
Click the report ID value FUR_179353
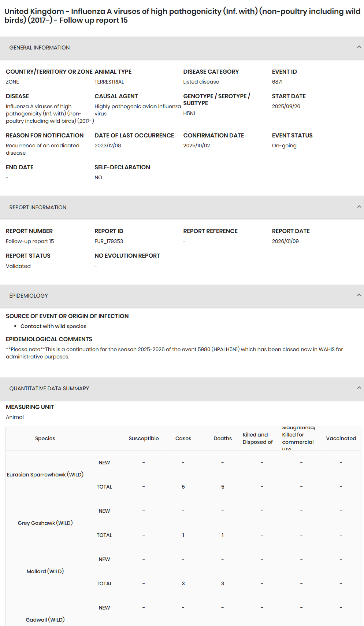click(x=109, y=241)
